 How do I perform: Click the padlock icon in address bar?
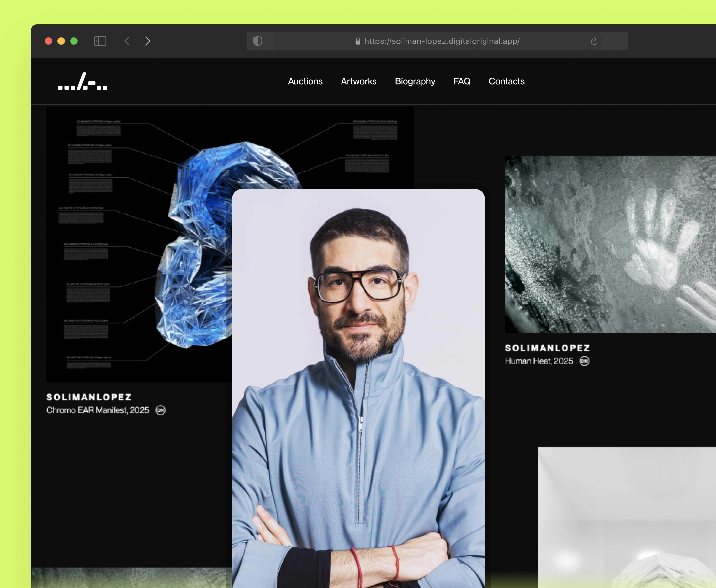coord(358,41)
